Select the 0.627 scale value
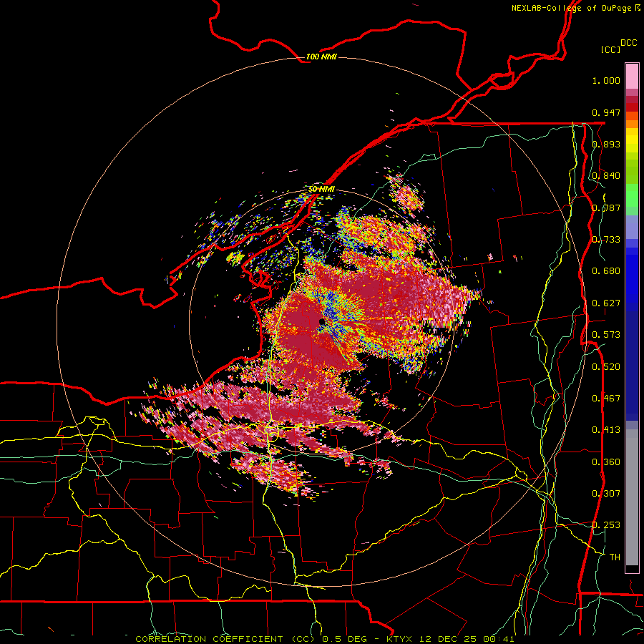Screen dimensions: 644x644 click(x=606, y=303)
